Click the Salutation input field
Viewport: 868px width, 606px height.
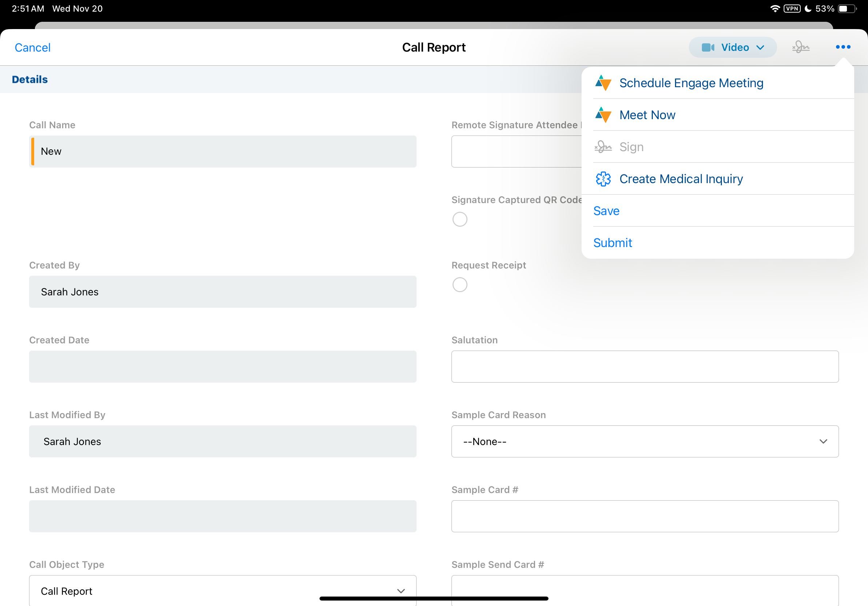644,367
